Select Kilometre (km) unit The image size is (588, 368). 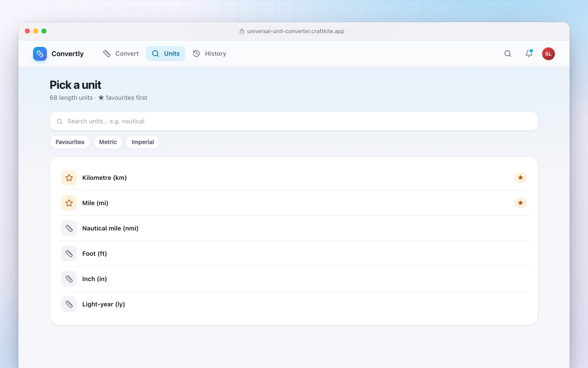pyautogui.click(x=294, y=178)
